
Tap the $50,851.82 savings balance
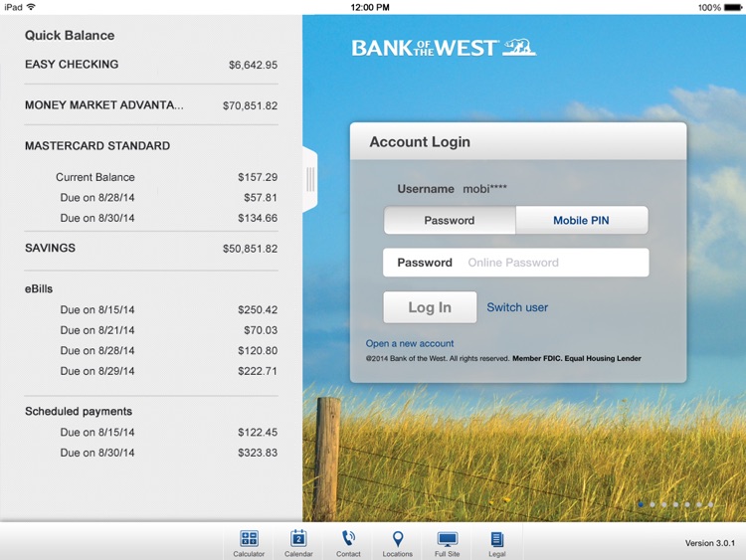click(251, 249)
